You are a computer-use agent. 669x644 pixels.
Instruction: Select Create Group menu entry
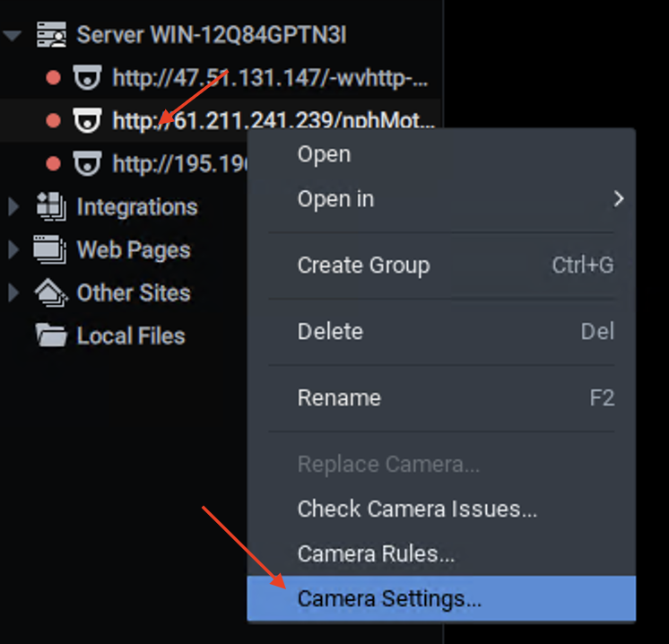(x=441, y=265)
